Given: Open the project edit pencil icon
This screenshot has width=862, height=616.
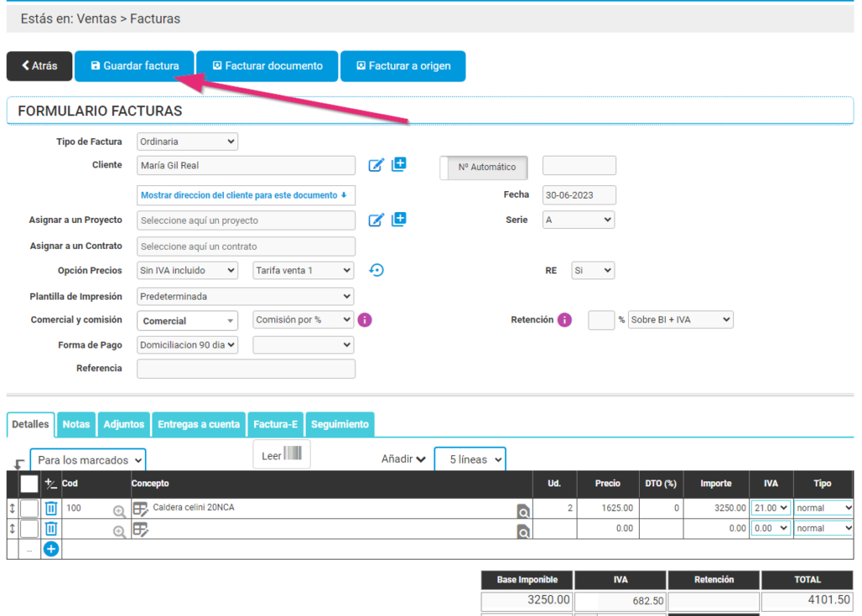Looking at the screenshot, I should 376,220.
